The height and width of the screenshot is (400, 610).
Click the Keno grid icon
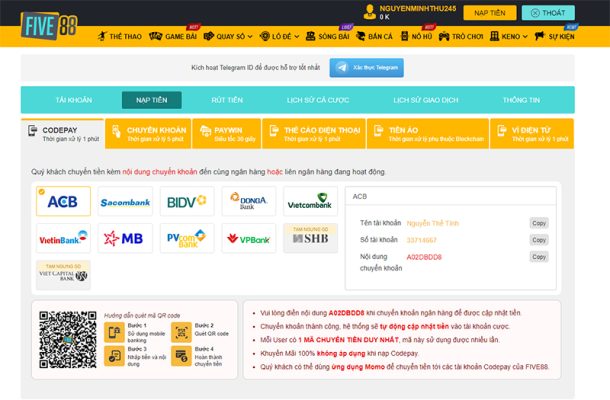point(494,36)
